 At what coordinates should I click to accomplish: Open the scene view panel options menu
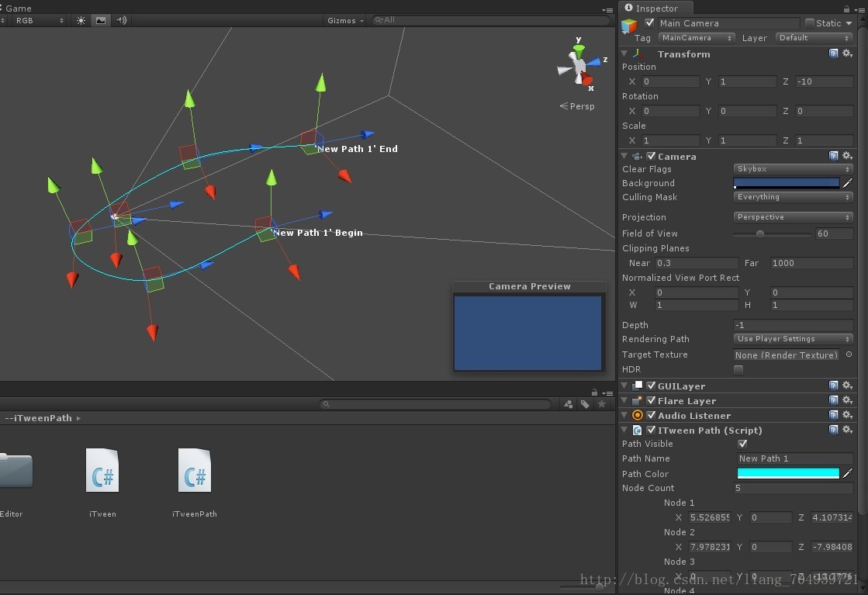[x=607, y=10]
